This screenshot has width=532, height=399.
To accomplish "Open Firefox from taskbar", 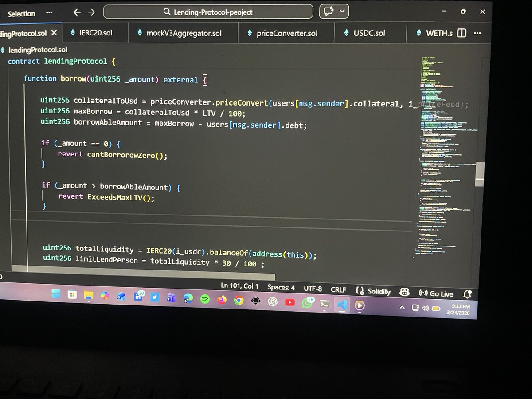I will coord(222,300).
